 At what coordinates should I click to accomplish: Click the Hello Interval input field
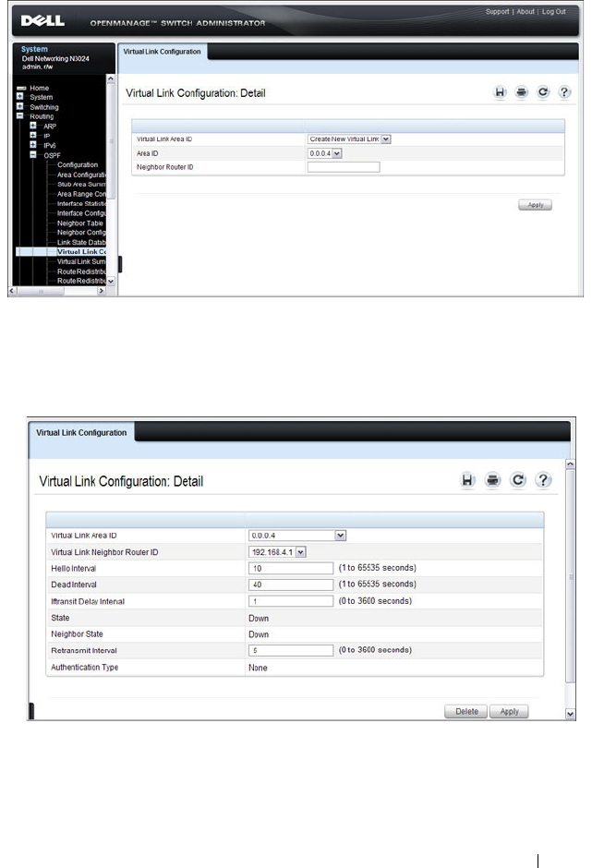(x=291, y=568)
